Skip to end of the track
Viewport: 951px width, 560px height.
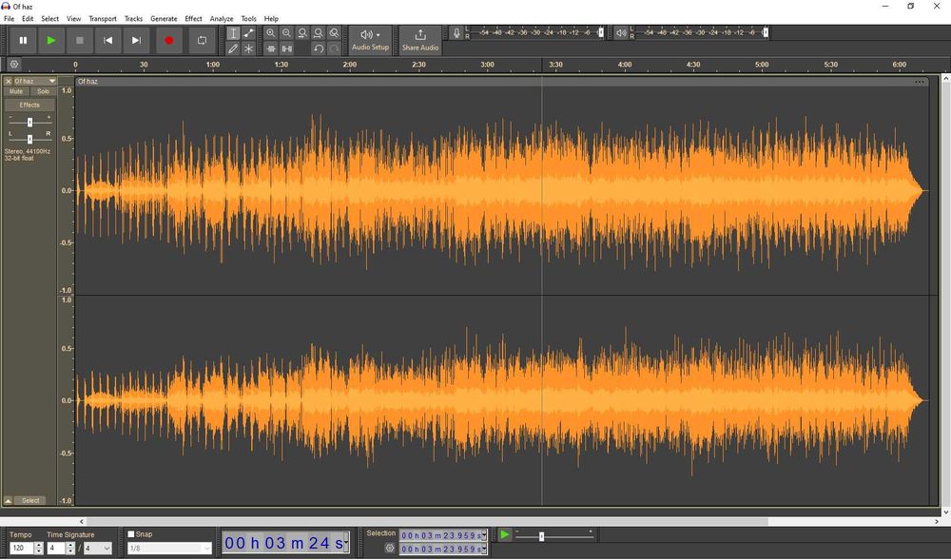pos(136,41)
